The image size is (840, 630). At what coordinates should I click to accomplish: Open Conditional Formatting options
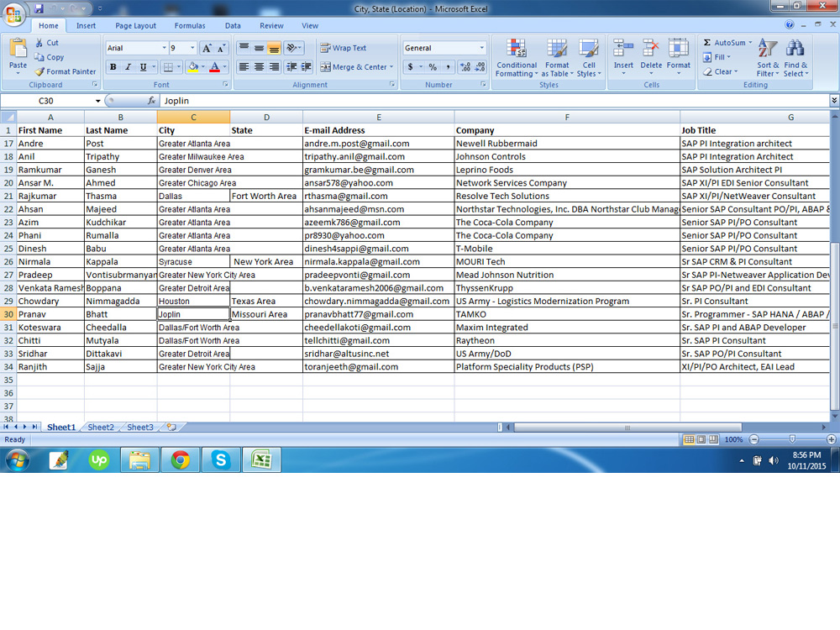coord(517,59)
